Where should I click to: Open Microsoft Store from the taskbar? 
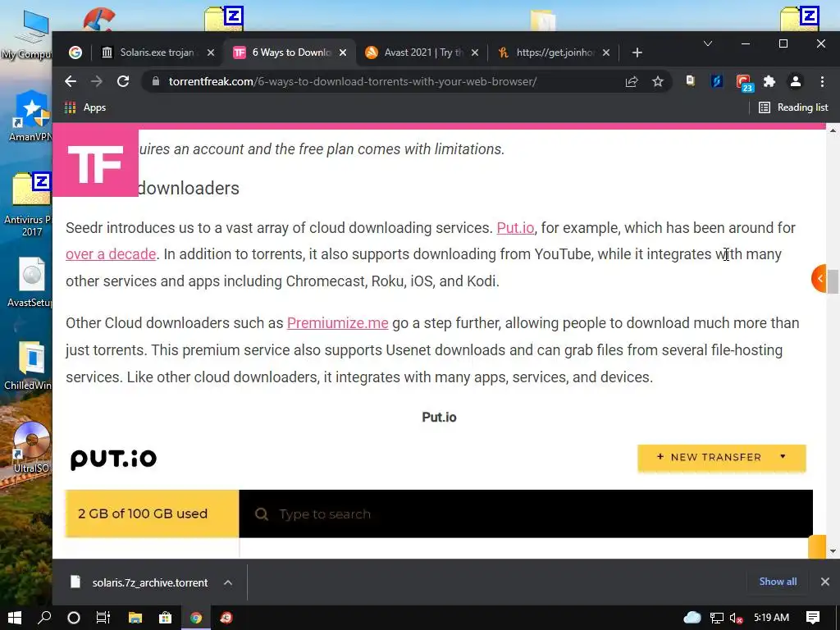(166, 618)
